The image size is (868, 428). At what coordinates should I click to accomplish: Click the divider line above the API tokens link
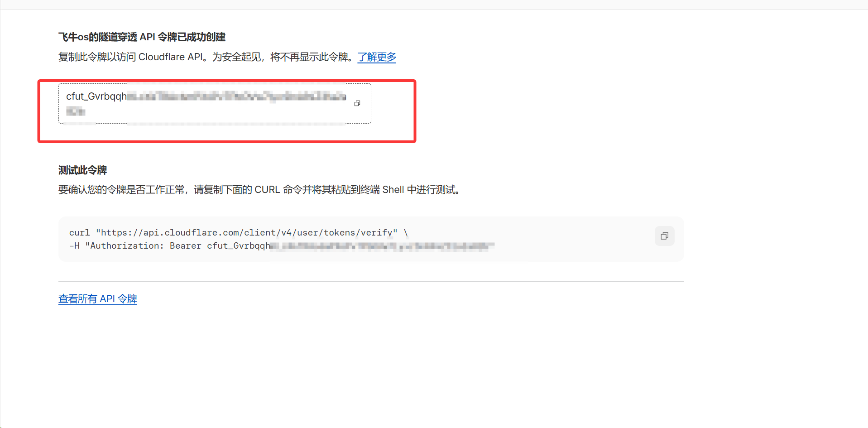click(371, 281)
